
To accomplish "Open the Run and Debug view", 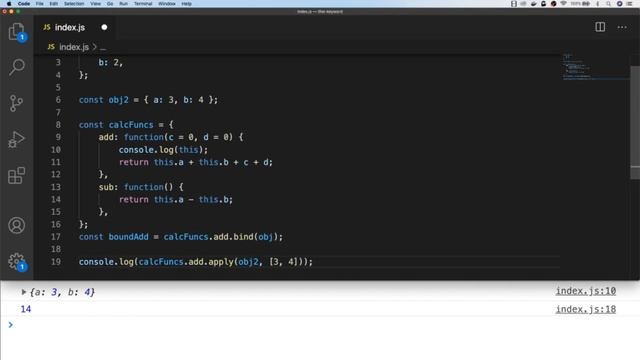I will pyautogui.click(x=16, y=140).
